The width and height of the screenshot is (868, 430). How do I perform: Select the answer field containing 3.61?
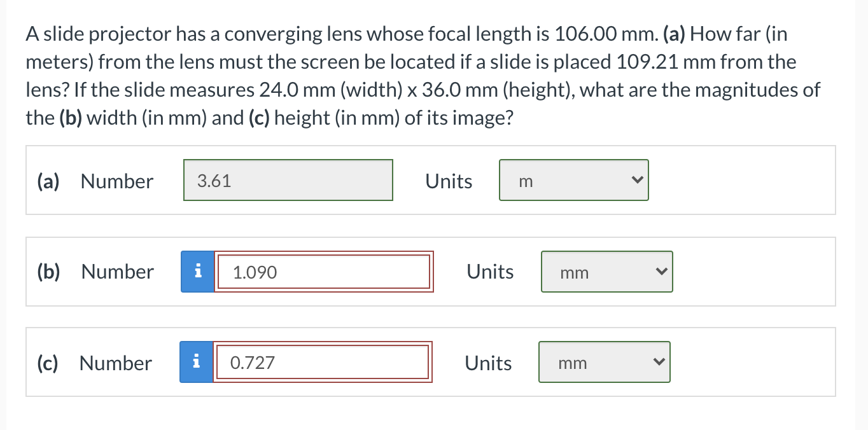point(288,180)
